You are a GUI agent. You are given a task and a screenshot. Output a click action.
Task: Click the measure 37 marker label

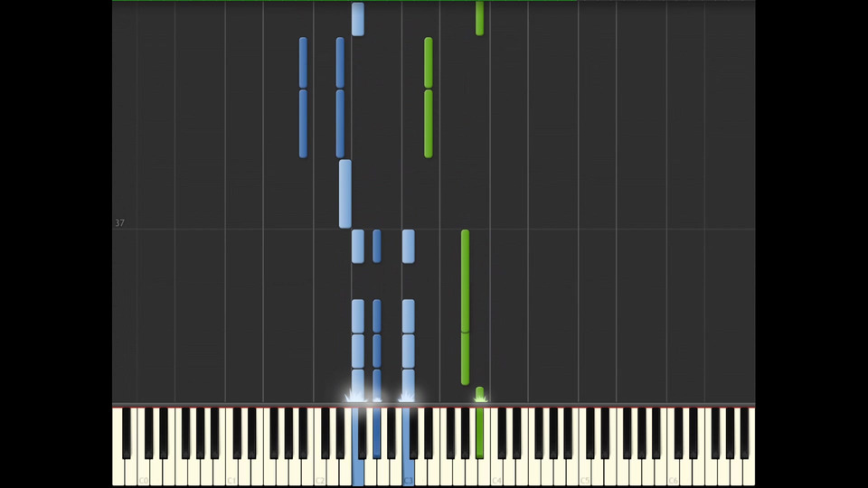[x=119, y=223]
